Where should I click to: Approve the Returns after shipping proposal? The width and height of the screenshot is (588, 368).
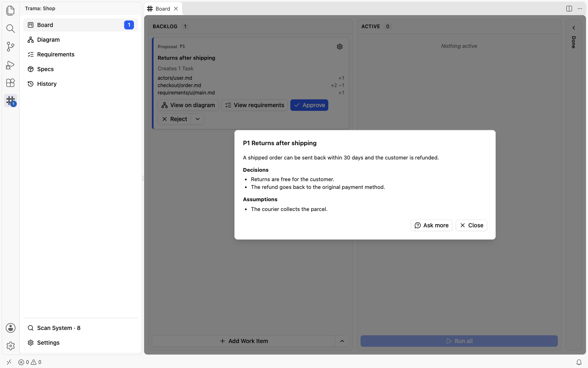tap(309, 105)
